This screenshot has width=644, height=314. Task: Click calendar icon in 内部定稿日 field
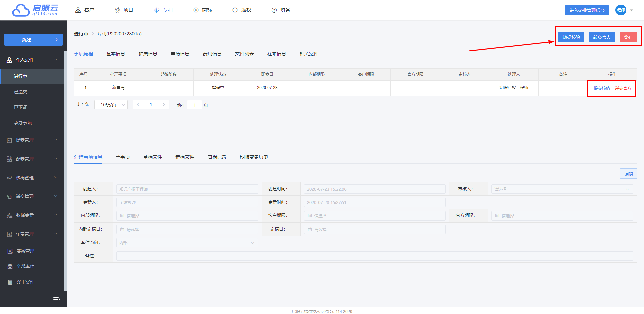[x=122, y=229]
